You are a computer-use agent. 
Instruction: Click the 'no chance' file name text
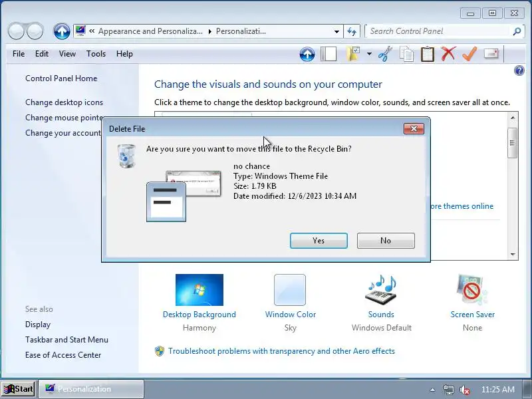[x=252, y=166]
